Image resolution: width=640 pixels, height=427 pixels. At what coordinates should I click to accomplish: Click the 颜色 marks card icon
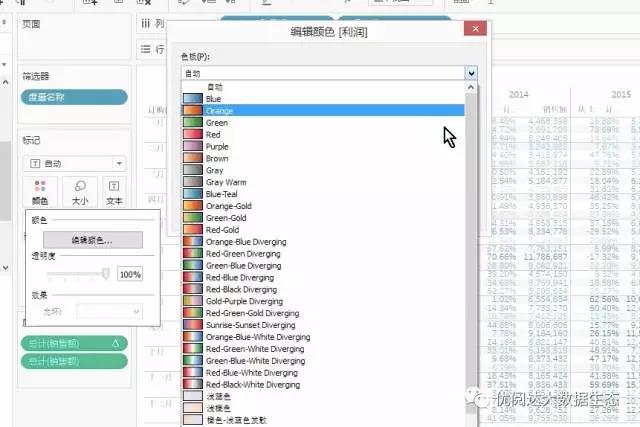coord(40,191)
